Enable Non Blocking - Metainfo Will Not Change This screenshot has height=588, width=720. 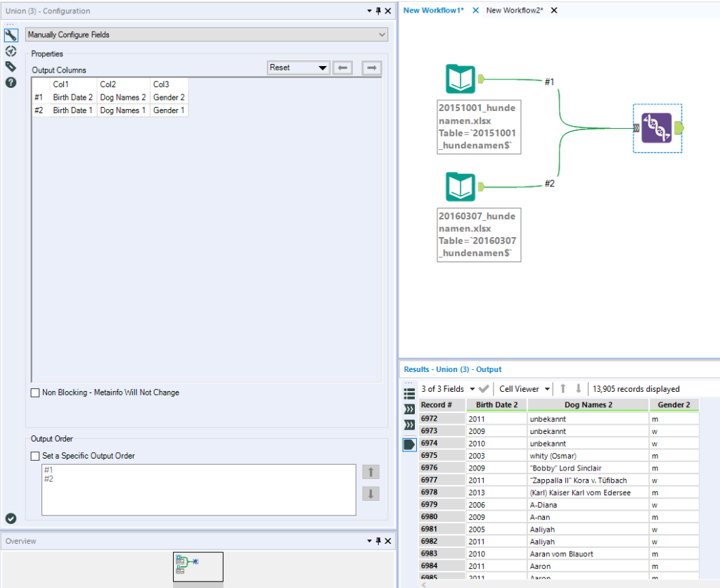(x=35, y=392)
